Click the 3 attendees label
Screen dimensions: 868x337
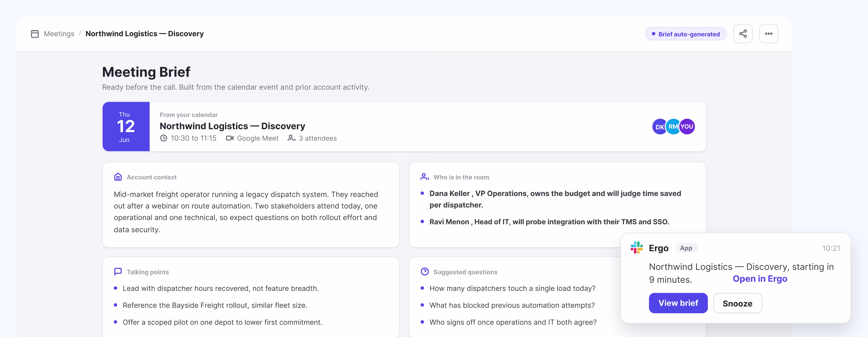coord(318,138)
